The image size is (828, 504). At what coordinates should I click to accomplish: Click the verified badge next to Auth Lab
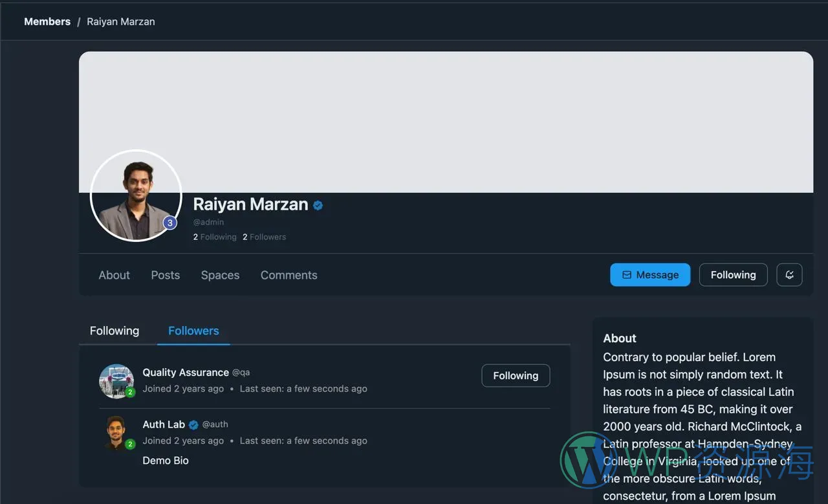[x=193, y=425]
